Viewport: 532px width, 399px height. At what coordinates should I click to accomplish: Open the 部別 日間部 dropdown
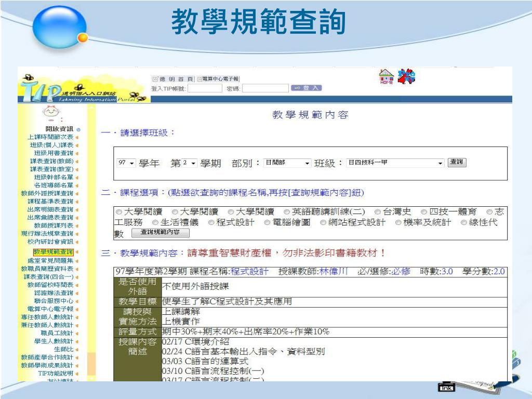(x=287, y=163)
